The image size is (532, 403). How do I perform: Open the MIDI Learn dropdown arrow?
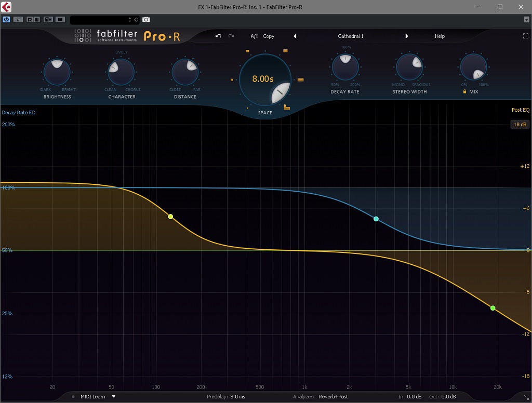[x=114, y=396]
